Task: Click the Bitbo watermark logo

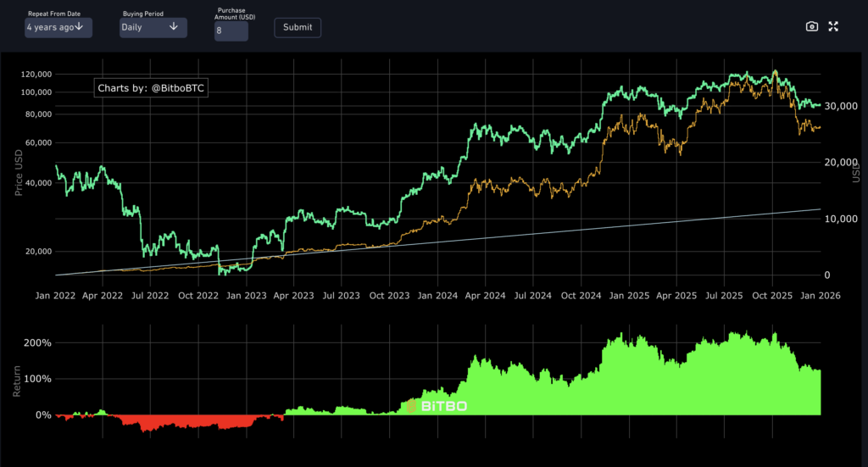Action: [437, 407]
